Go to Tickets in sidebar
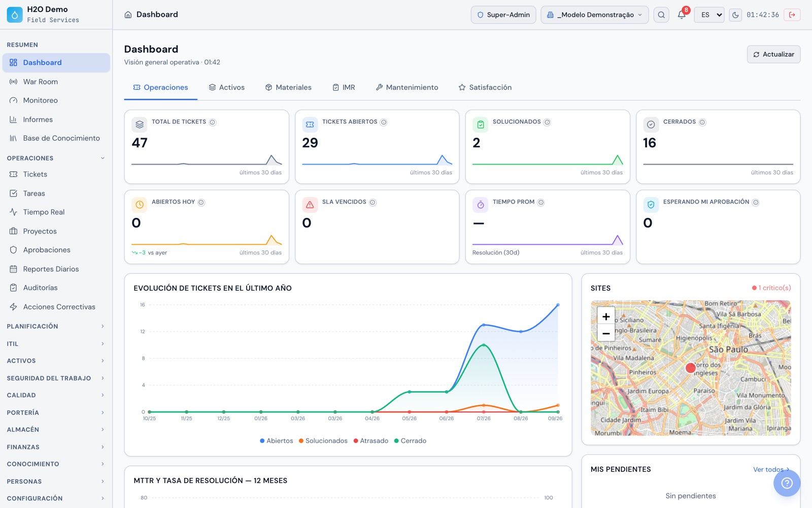The image size is (812, 508). tap(56, 174)
